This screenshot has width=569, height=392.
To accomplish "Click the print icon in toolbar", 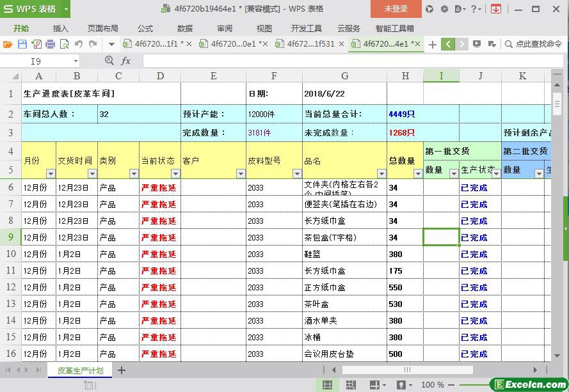I will point(50,44).
